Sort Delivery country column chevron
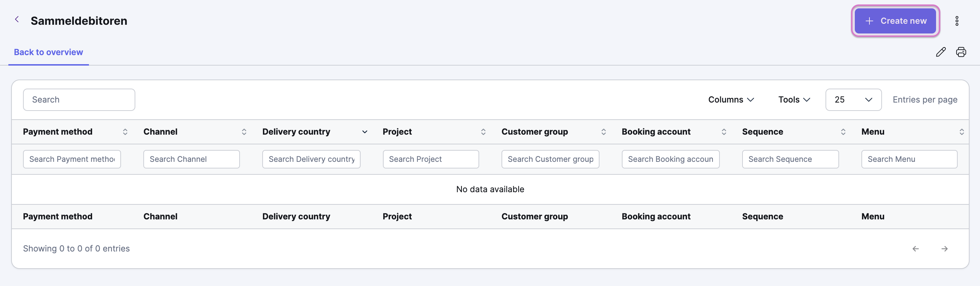The image size is (980, 286). point(364,132)
